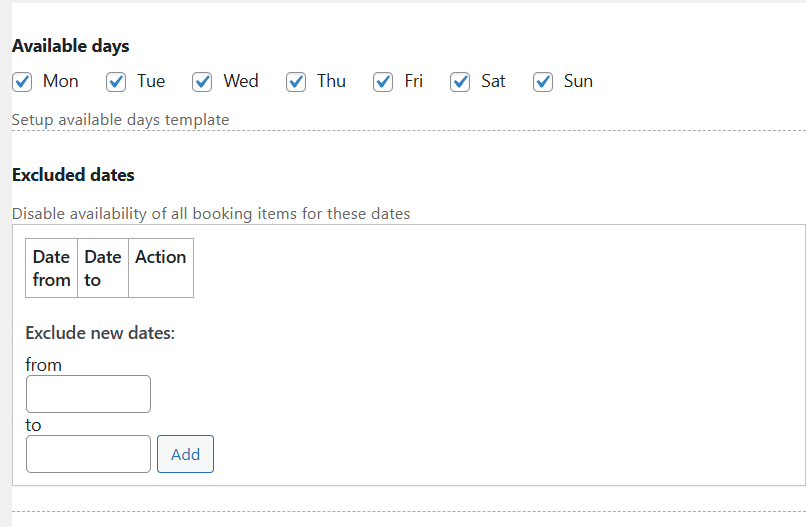Click the 'from' label above the first input
The width and height of the screenshot is (806, 527).
point(43,365)
